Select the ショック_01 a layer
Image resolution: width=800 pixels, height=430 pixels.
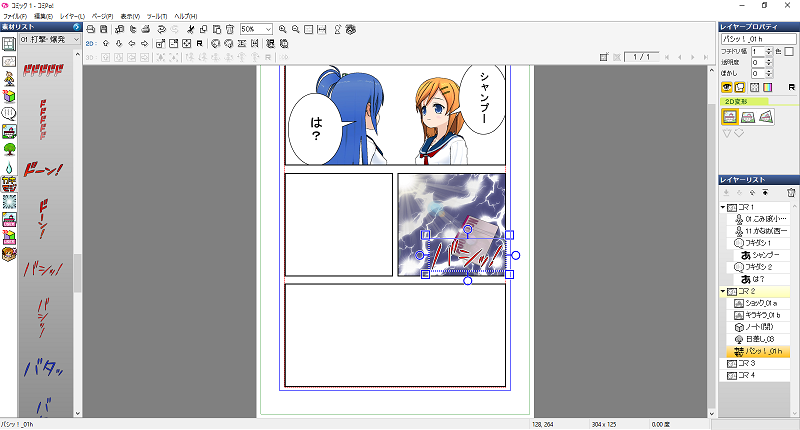tap(758, 303)
